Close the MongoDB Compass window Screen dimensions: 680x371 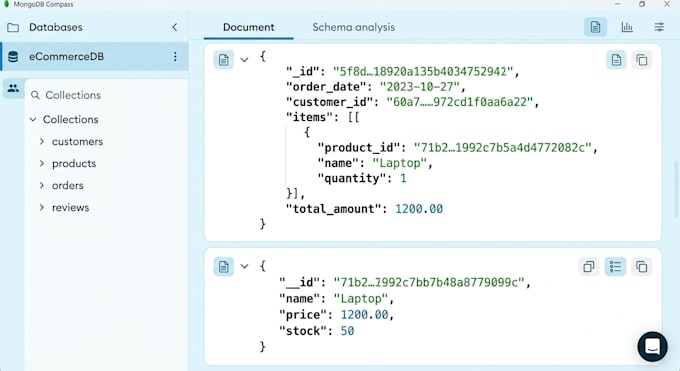[x=667, y=4]
